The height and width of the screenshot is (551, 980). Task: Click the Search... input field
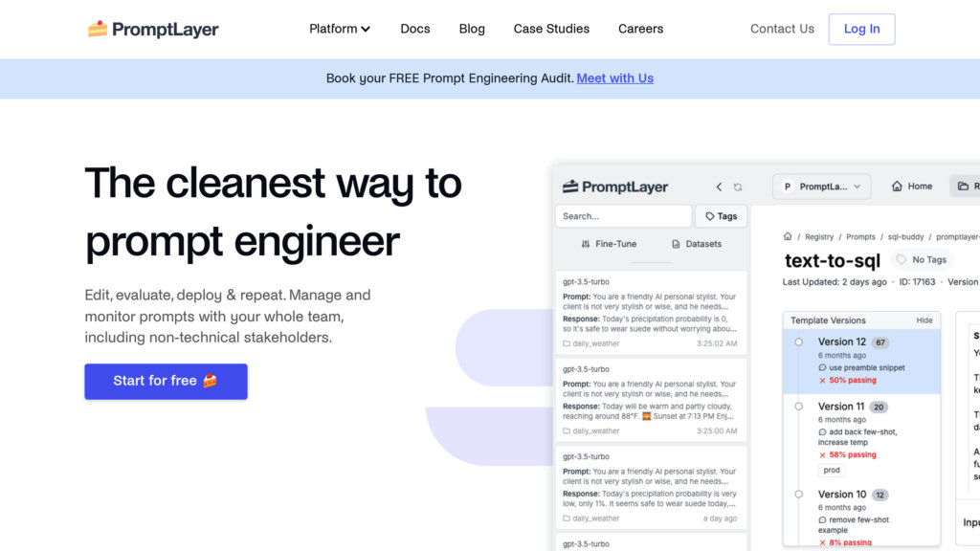tap(623, 216)
